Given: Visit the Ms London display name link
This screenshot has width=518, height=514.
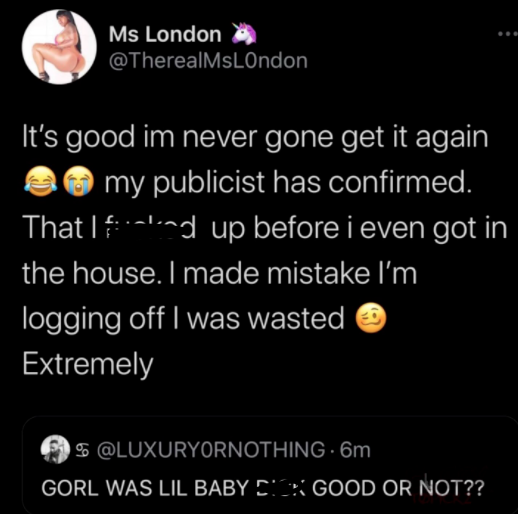Looking at the screenshot, I should pos(165,34).
